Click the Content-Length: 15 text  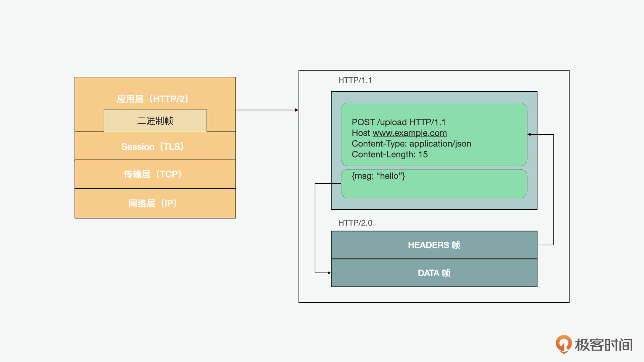pos(389,155)
